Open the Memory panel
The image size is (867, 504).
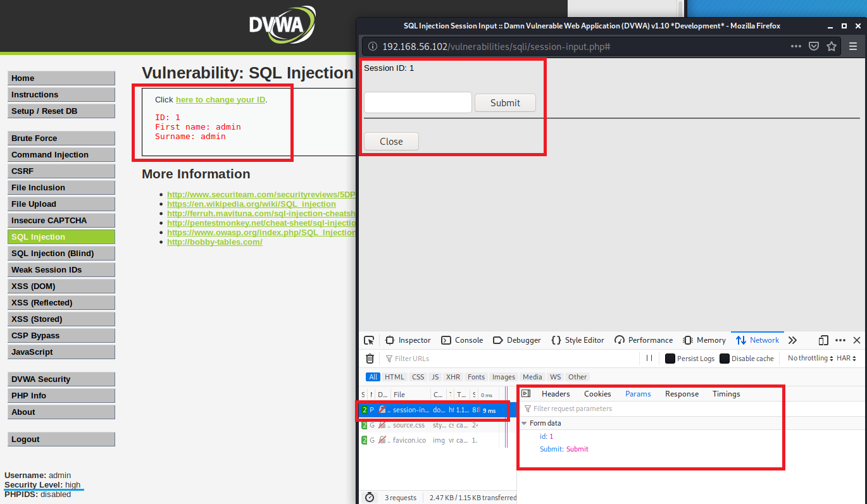tap(704, 340)
